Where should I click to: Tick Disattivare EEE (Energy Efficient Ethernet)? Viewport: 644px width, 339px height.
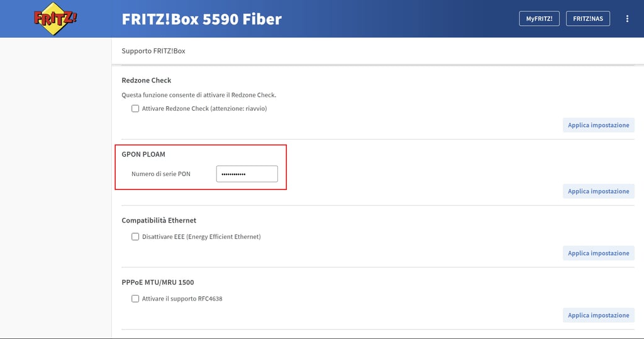click(135, 237)
